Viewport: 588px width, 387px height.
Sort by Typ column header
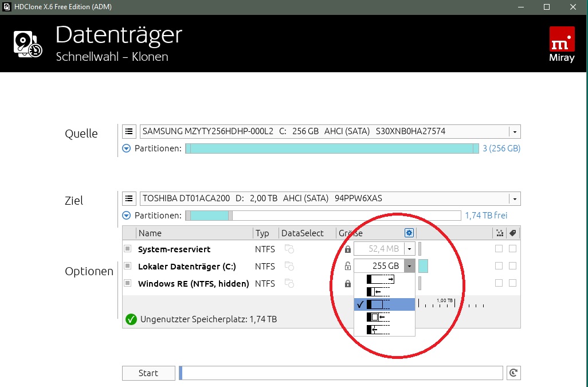[266, 233]
